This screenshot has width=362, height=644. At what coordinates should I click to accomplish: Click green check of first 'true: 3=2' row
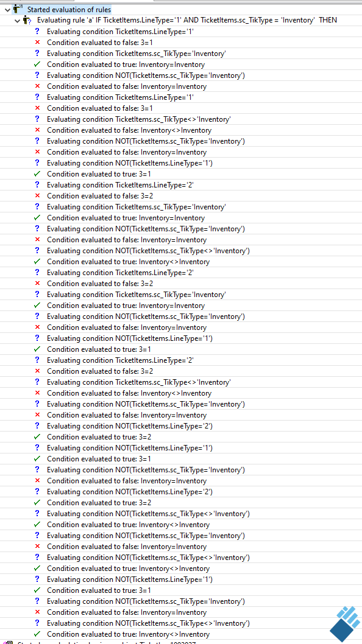[x=37, y=437]
